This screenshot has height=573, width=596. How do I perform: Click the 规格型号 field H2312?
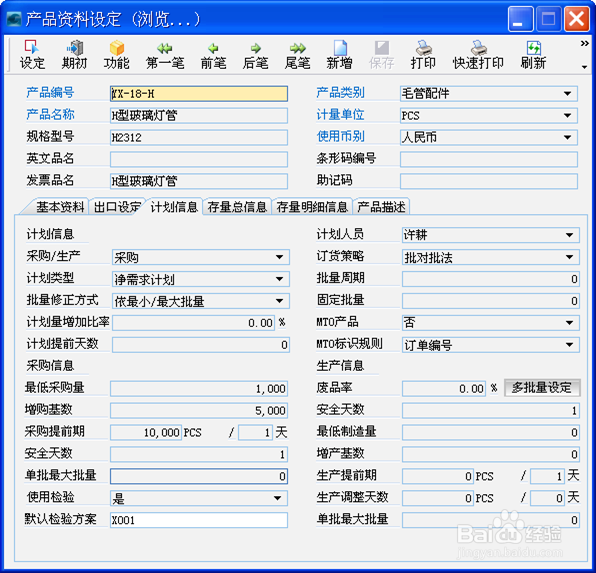pyautogui.click(x=199, y=137)
